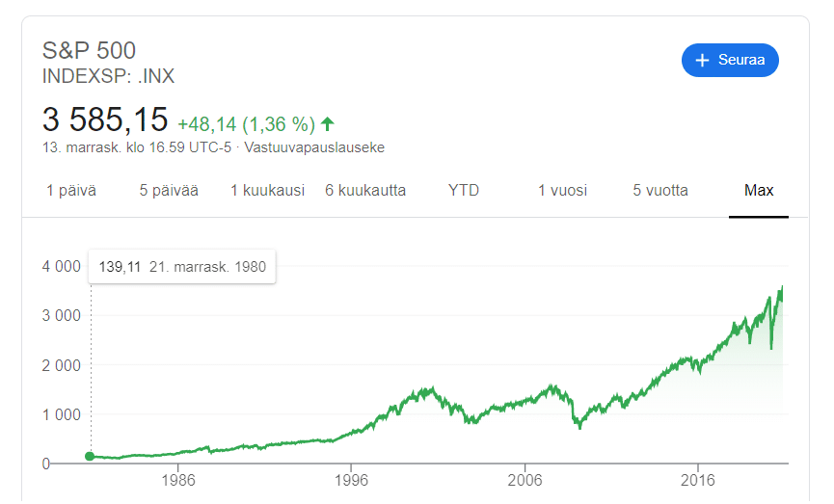Open the 1 vuosi time range
This screenshot has height=504, width=834.
[x=562, y=191]
